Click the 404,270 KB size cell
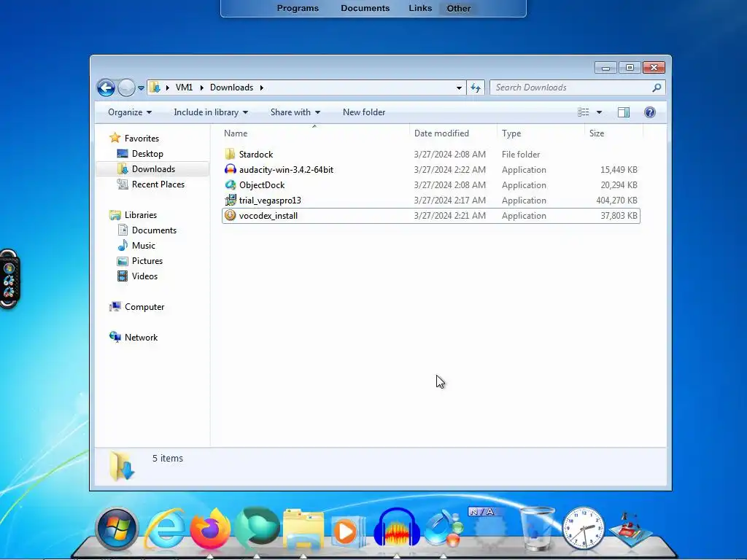 616,201
